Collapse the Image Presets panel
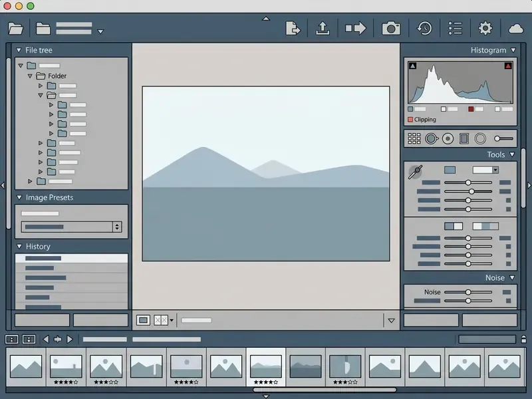The image size is (532, 399). (19, 198)
